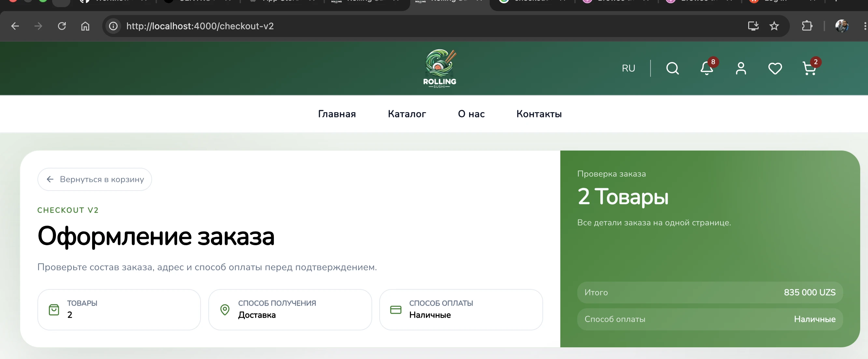
Task: Open site search with the magnifier icon
Action: click(672, 68)
